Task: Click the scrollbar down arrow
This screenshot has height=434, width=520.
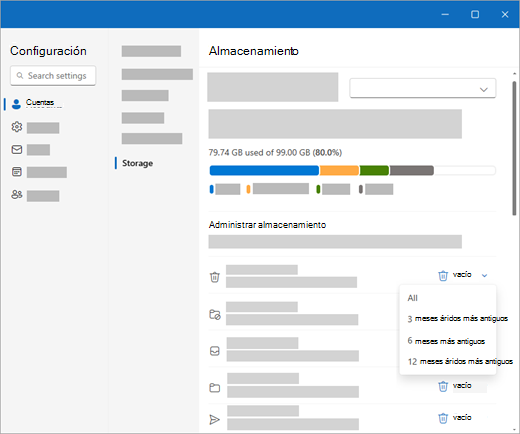Action: pyautogui.click(x=514, y=430)
